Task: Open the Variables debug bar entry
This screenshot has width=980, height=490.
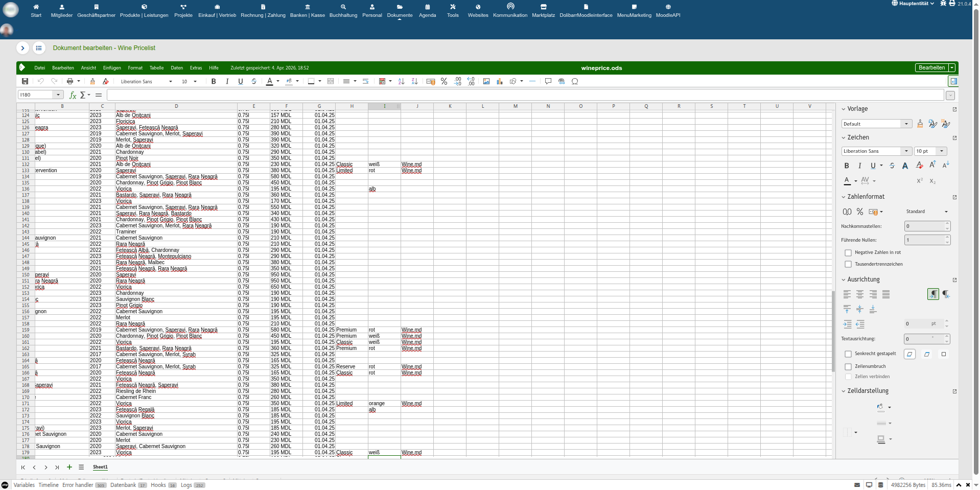Action: [x=24, y=485]
